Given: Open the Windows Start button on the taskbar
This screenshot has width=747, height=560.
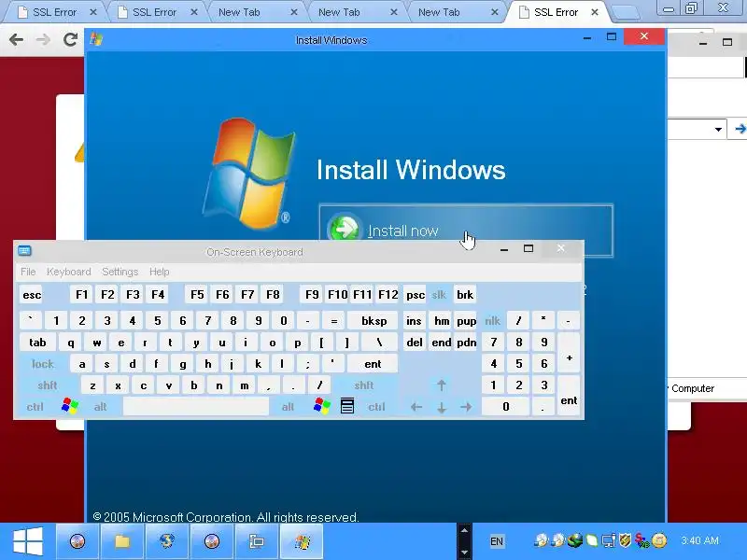Looking at the screenshot, I should (28, 541).
